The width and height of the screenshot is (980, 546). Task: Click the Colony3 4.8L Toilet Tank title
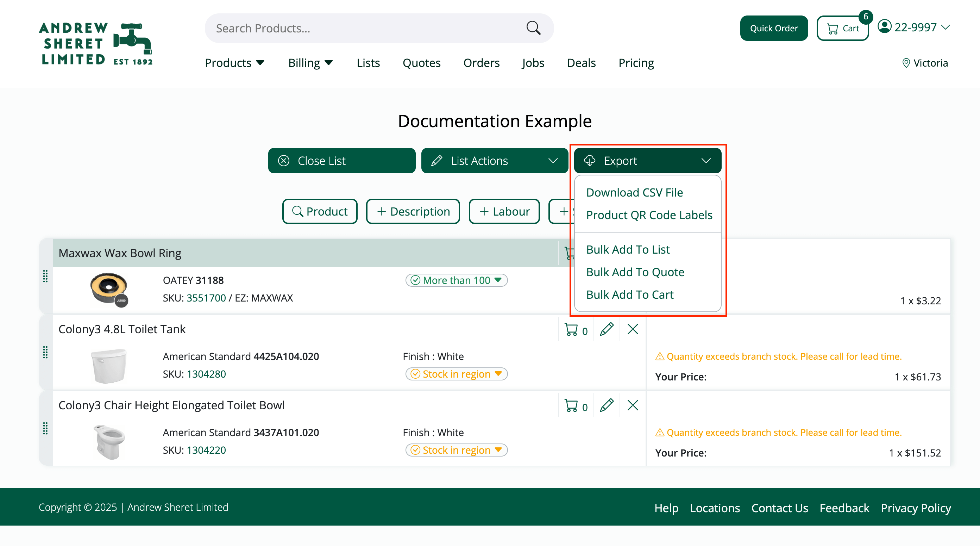pos(122,329)
